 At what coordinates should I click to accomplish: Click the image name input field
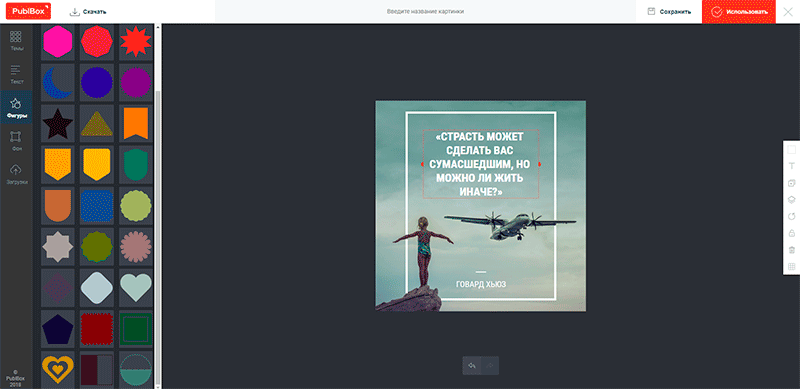[x=425, y=11]
